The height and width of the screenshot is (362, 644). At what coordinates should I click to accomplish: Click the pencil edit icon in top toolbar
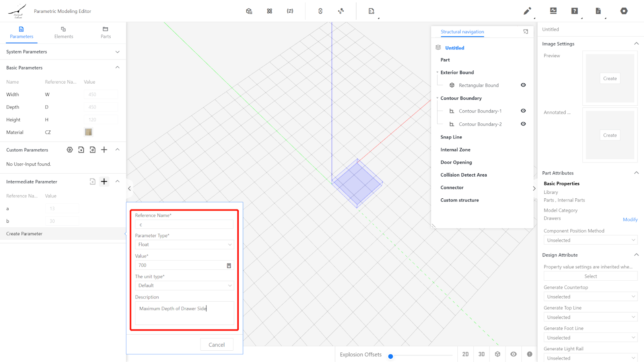point(527,11)
